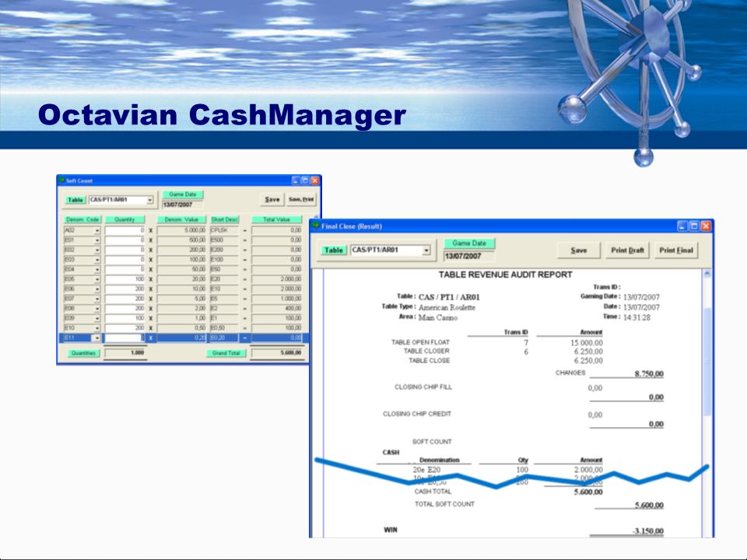Expand the E01 denomination code dropdown
This screenshot has height=560, width=747.
tap(97, 240)
